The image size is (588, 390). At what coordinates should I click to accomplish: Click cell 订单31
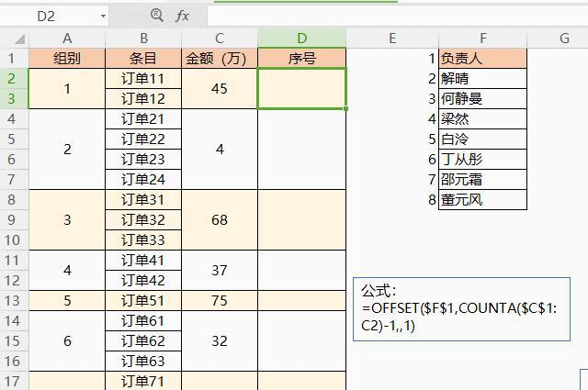(x=143, y=200)
